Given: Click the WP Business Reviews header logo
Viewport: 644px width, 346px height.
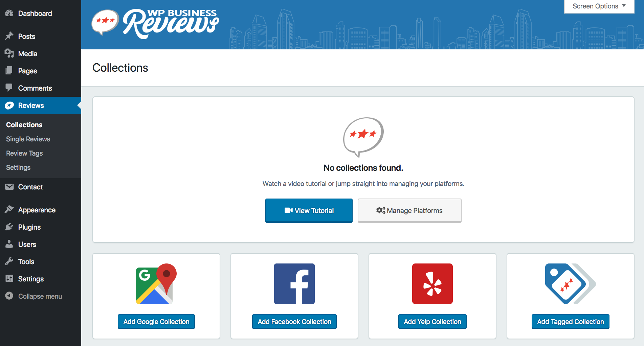Looking at the screenshot, I should click(155, 23).
